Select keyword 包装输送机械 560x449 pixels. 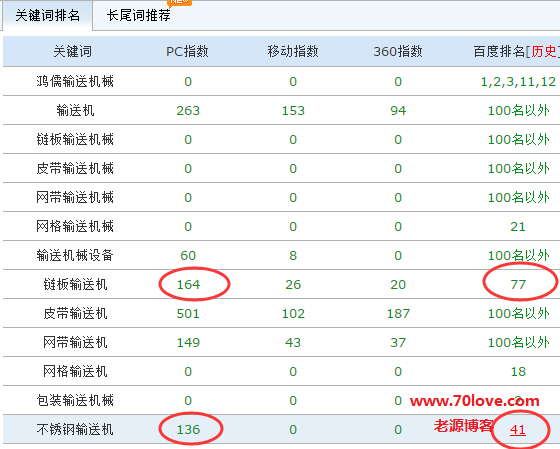[x=75, y=400]
